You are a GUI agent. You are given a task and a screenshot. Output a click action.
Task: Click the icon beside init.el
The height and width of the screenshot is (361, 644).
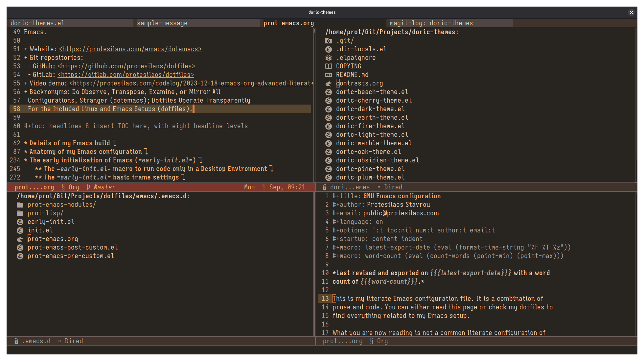[x=20, y=230]
